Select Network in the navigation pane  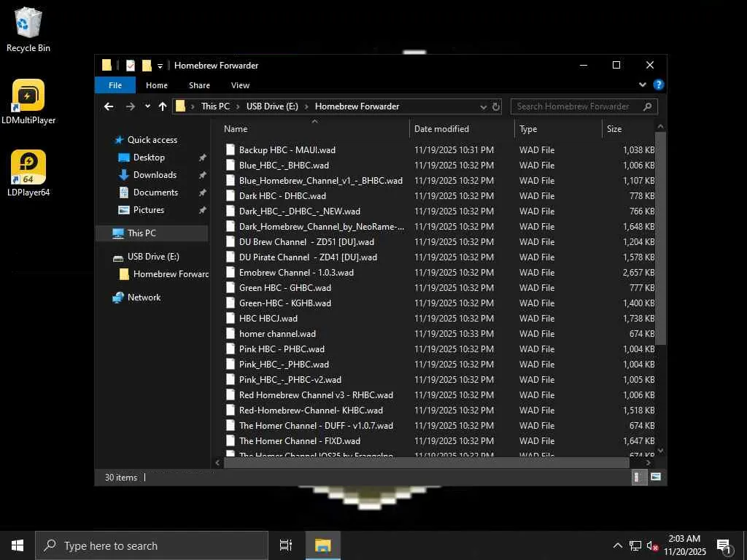[144, 297]
